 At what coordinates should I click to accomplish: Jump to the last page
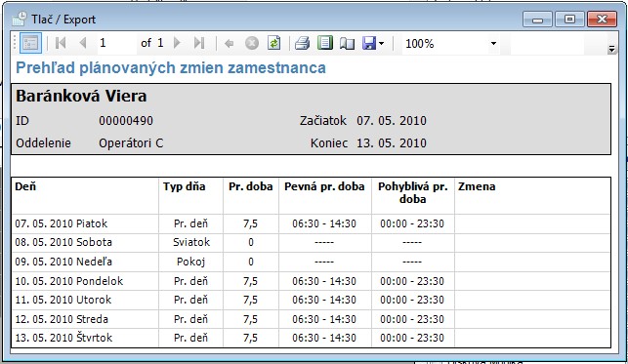[199, 43]
